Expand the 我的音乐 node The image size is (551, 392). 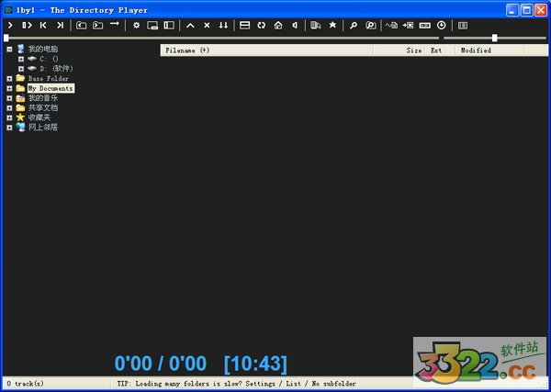click(9, 98)
